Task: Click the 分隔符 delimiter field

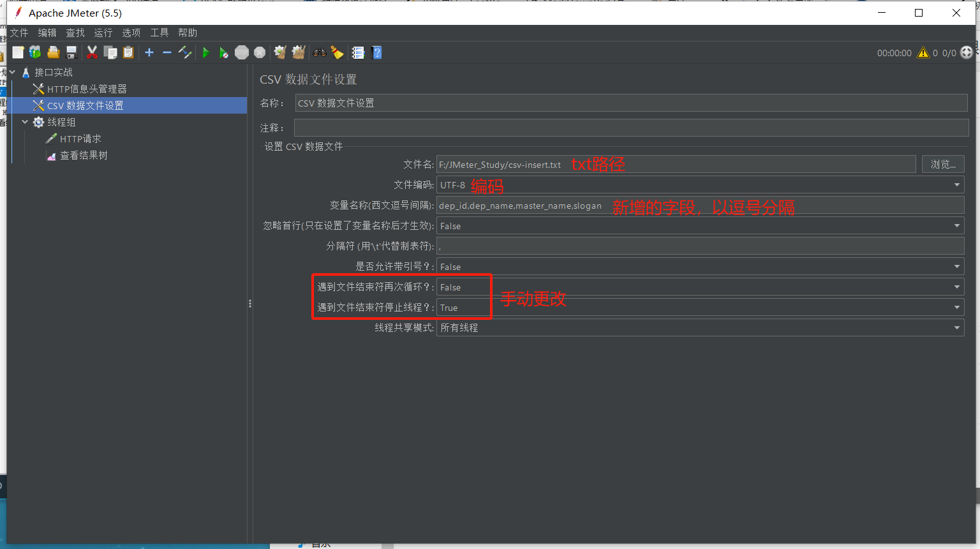Action: [x=700, y=246]
